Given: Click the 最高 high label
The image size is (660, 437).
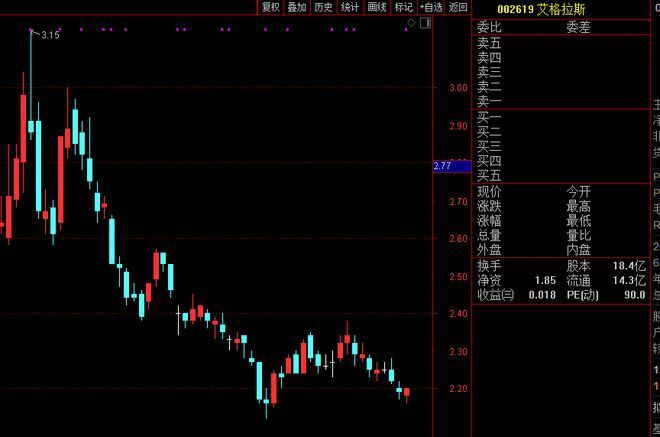Looking at the screenshot, I should tap(578, 206).
